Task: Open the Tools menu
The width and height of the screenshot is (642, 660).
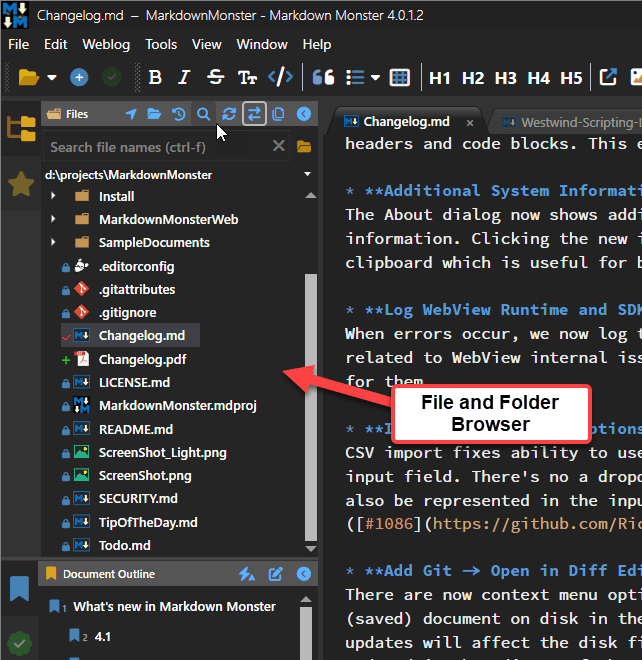Action: pyautogui.click(x=161, y=44)
